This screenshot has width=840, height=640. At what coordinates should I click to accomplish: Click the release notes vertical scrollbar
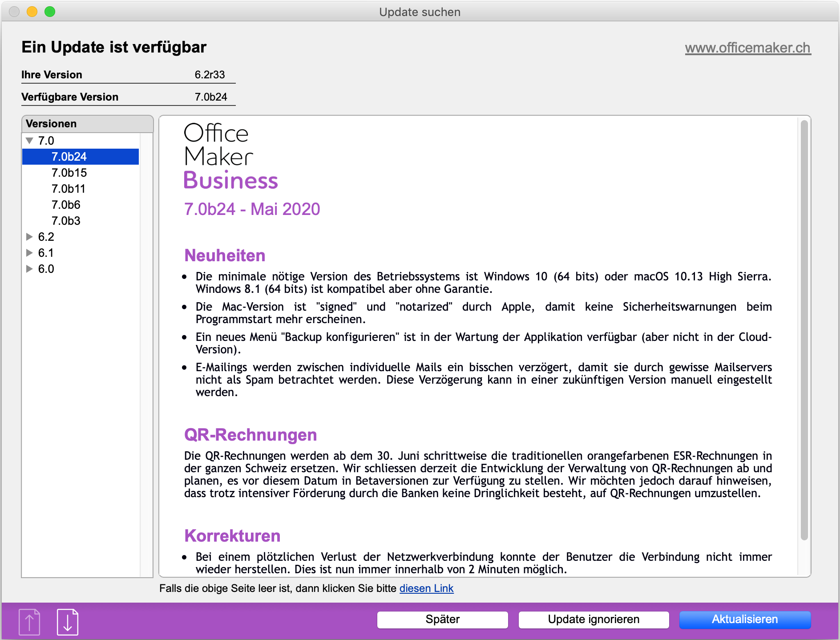pos(804,330)
